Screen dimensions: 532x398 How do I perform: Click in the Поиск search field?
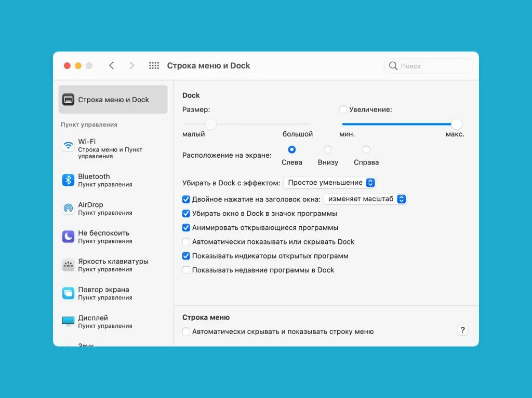click(428, 66)
